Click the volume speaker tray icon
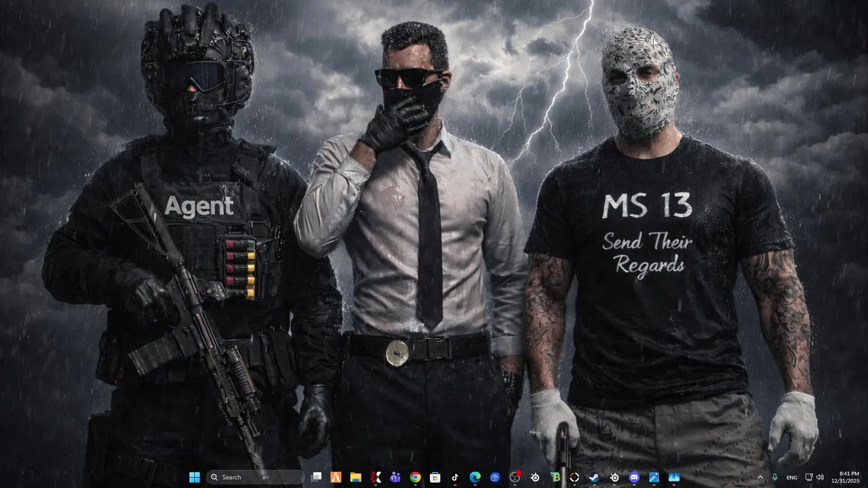This screenshot has width=868, height=488. tap(820, 477)
